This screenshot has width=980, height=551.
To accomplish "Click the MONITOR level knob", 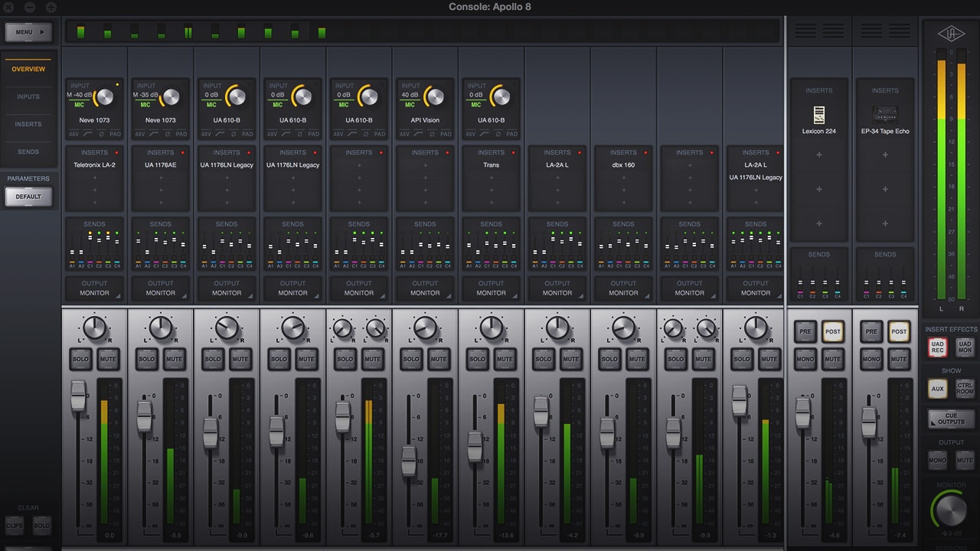I will (950, 510).
